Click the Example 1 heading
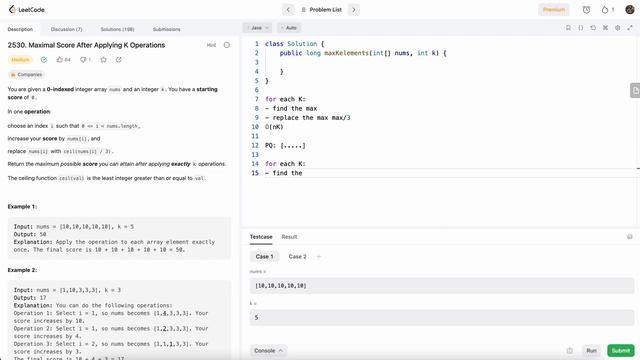Viewport: 640px width, 360px height. (22, 207)
